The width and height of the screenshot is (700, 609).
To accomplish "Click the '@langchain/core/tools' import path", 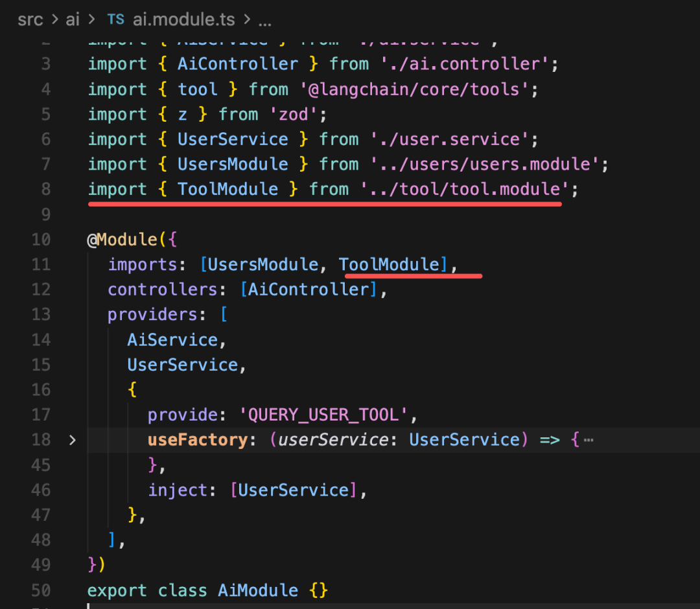I will pyautogui.click(x=414, y=89).
